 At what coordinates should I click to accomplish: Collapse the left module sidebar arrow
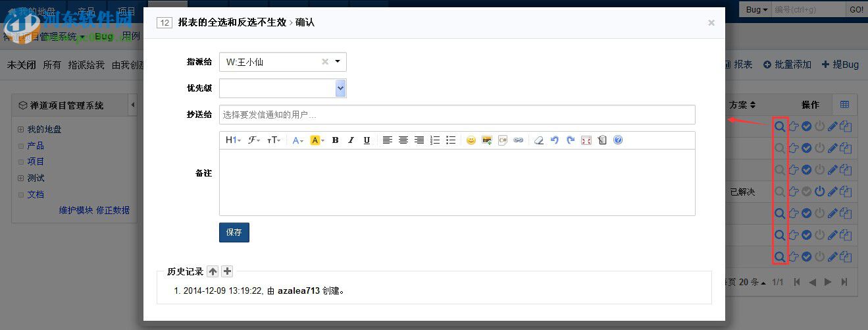(133, 105)
